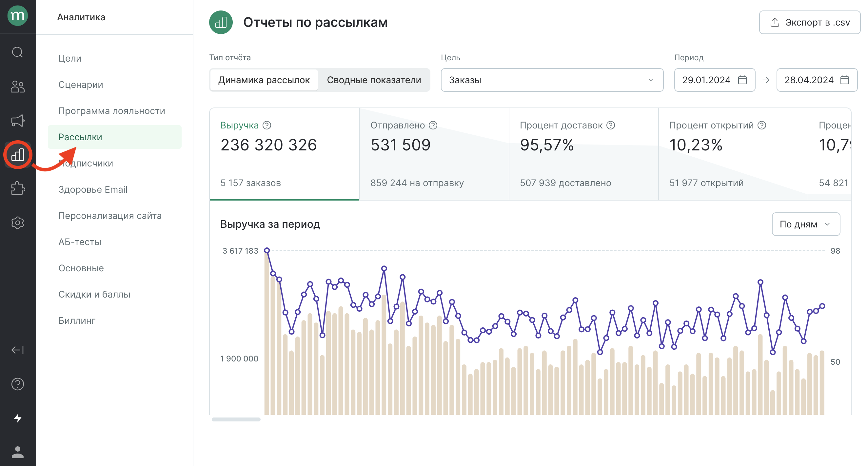The image size is (868, 466).
Task: Open the Биллинг menu item
Action: (77, 320)
